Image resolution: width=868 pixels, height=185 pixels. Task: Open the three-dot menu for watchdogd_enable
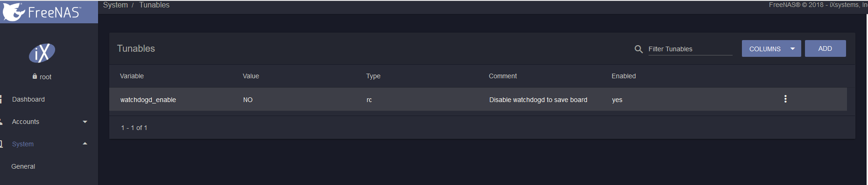point(785,99)
